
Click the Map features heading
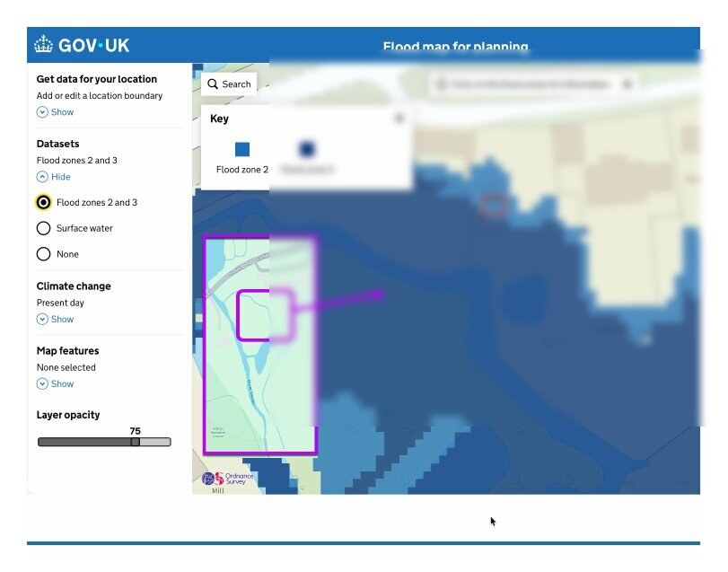68,350
